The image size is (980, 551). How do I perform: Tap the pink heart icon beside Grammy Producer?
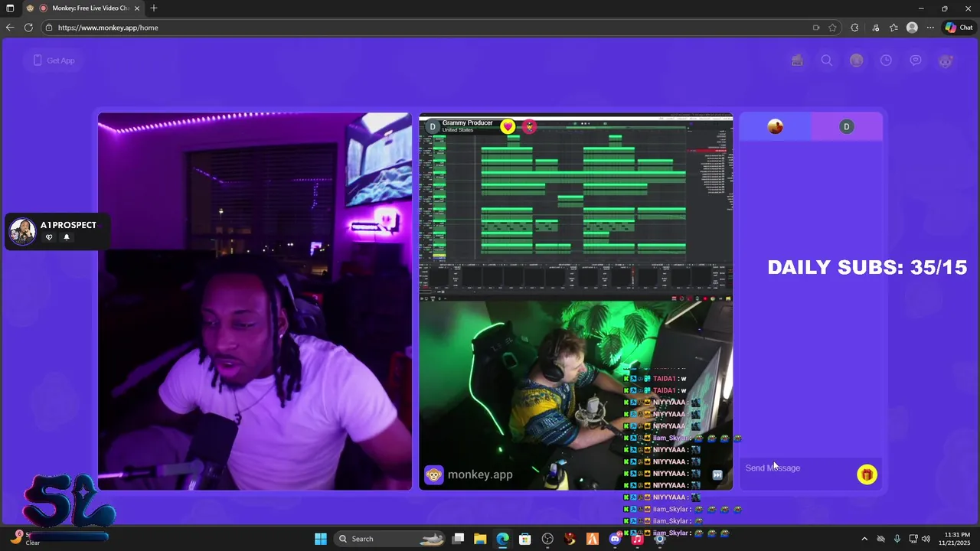[508, 127]
